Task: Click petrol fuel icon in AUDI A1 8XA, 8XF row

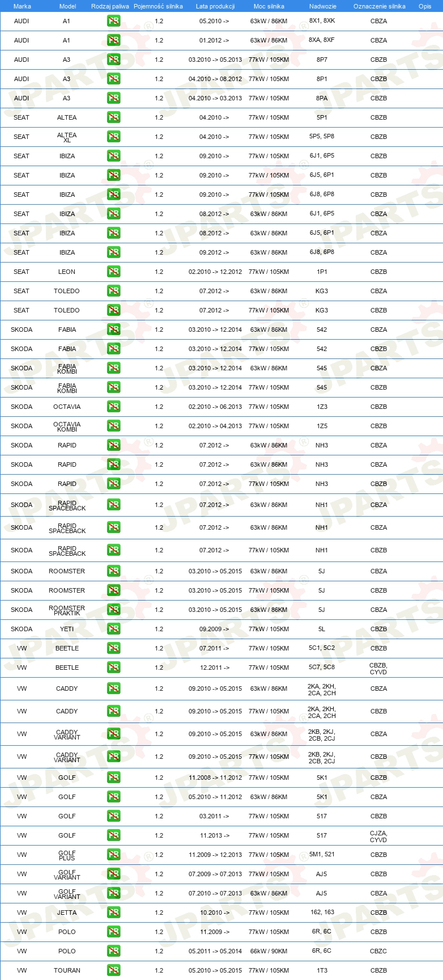Action: (113, 40)
